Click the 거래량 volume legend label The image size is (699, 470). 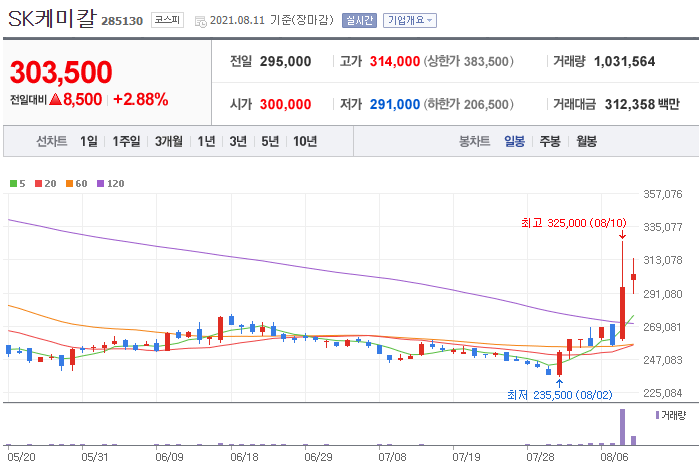pyautogui.click(x=673, y=415)
